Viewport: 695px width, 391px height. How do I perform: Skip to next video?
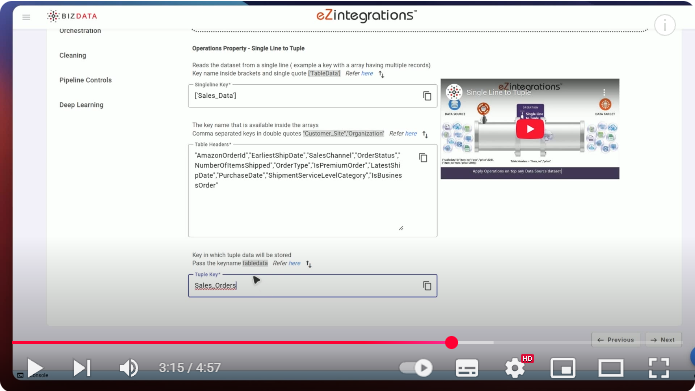[x=82, y=368]
